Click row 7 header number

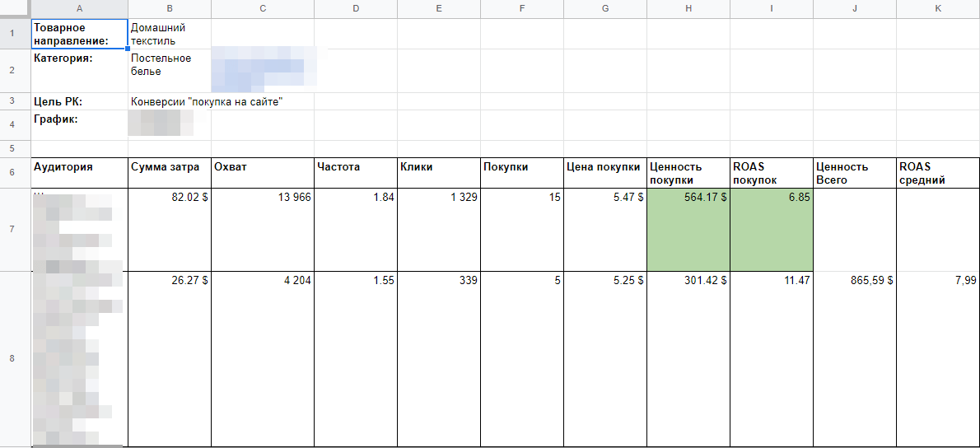coord(12,229)
